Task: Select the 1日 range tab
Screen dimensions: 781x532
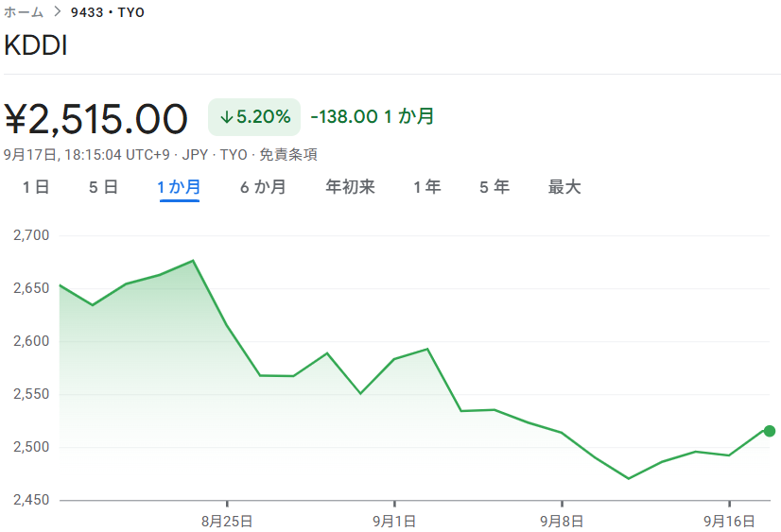Action: point(36,187)
